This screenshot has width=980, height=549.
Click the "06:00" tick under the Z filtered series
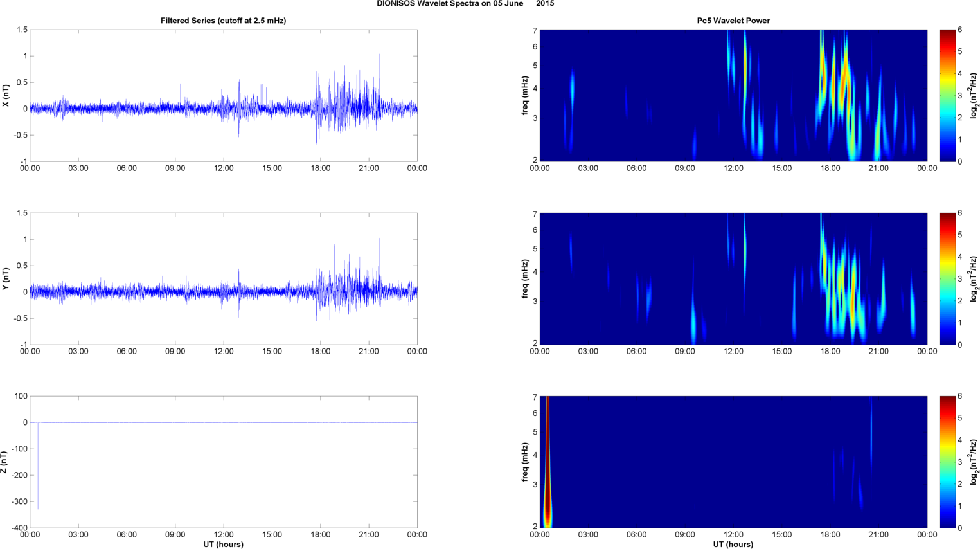(x=127, y=535)
